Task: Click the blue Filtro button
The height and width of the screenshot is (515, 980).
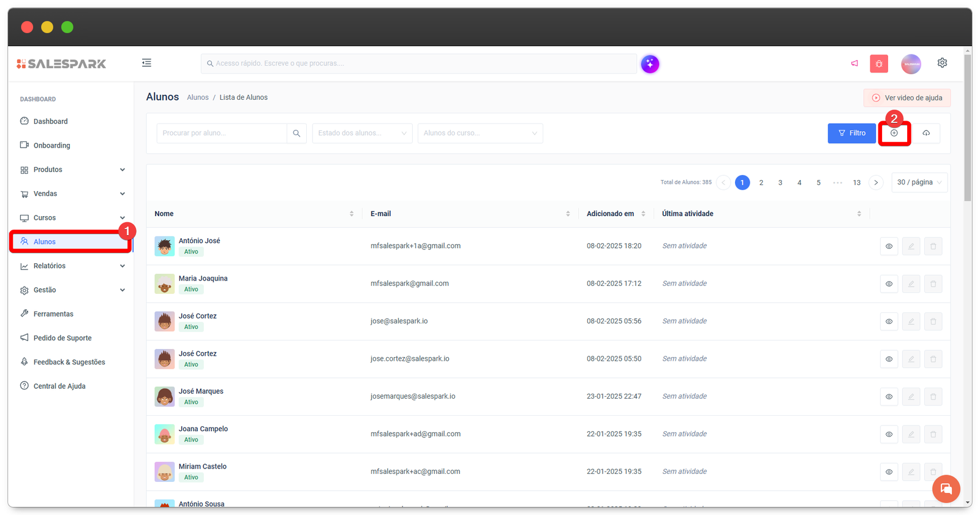Action: pyautogui.click(x=851, y=133)
